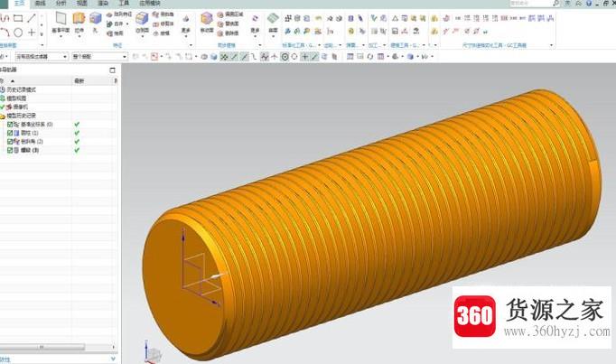Select the sketch Arc tool
The image size is (616, 364).
point(4,33)
